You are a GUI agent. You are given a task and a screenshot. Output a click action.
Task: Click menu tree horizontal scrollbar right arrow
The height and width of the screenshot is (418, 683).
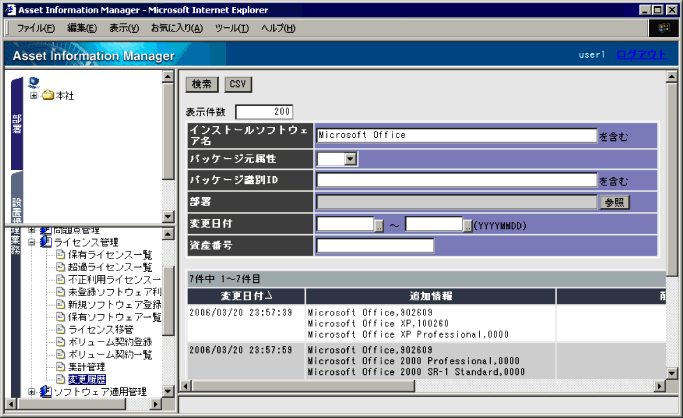click(156, 404)
